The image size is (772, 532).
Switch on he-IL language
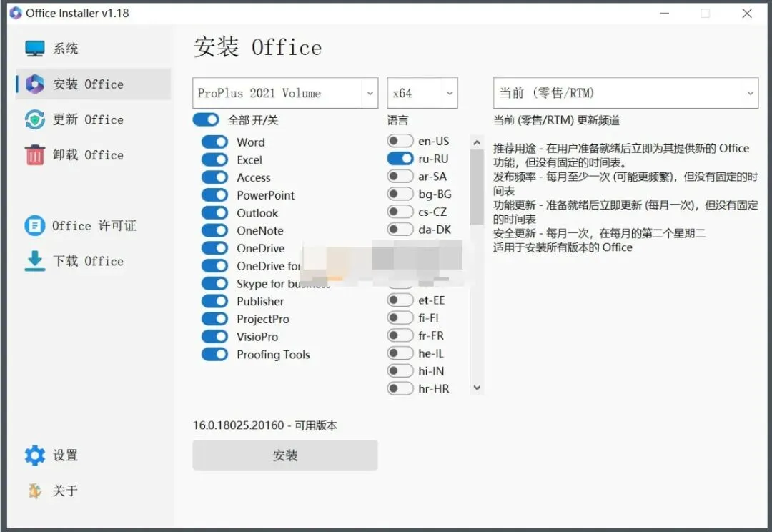click(x=400, y=353)
